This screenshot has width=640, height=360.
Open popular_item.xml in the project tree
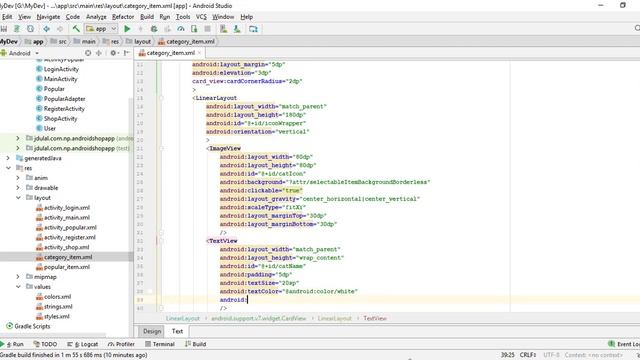pyautogui.click(x=63, y=267)
